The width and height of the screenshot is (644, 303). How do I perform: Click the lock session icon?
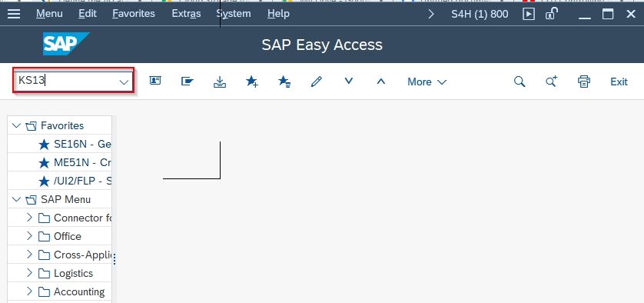click(551, 14)
